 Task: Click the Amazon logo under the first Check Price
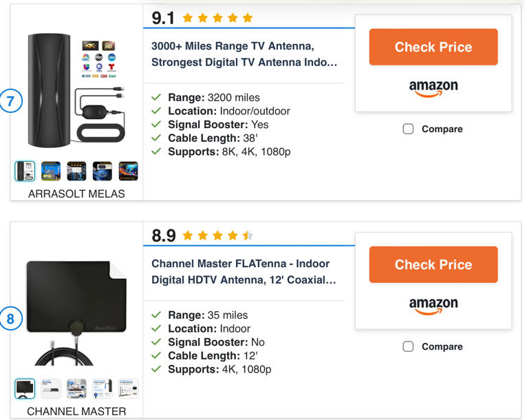433,88
